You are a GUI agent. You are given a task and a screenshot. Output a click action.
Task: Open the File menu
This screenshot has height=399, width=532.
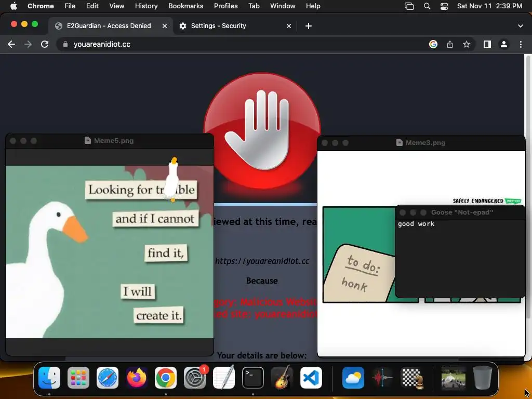70,6
